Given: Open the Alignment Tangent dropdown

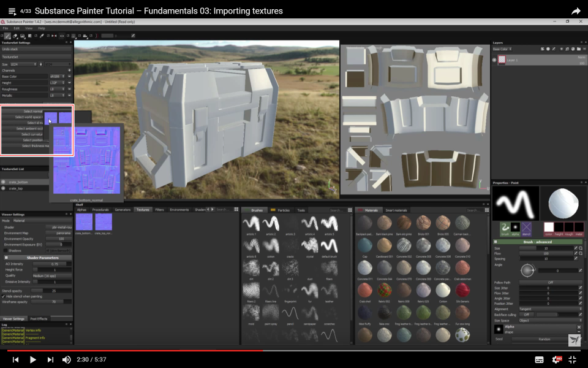Looking at the screenshot, I should coord(551,309).
